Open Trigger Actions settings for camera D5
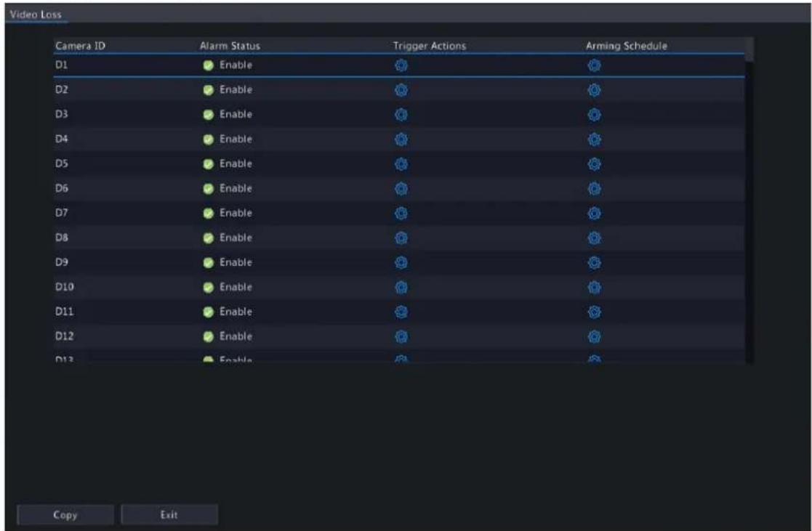Viewport: 812px width, 531px height. click(x=401, y=164)
